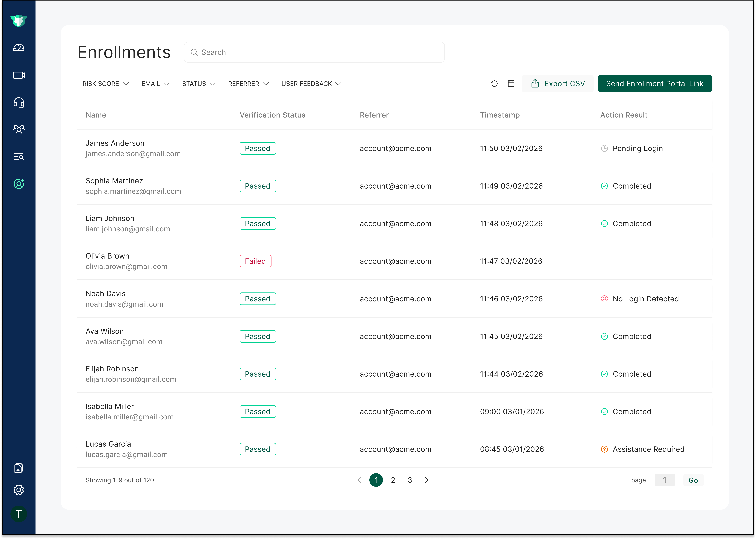The image size is (756, 539).
Task: Click the Action Result column header
Action: (624, 115)
